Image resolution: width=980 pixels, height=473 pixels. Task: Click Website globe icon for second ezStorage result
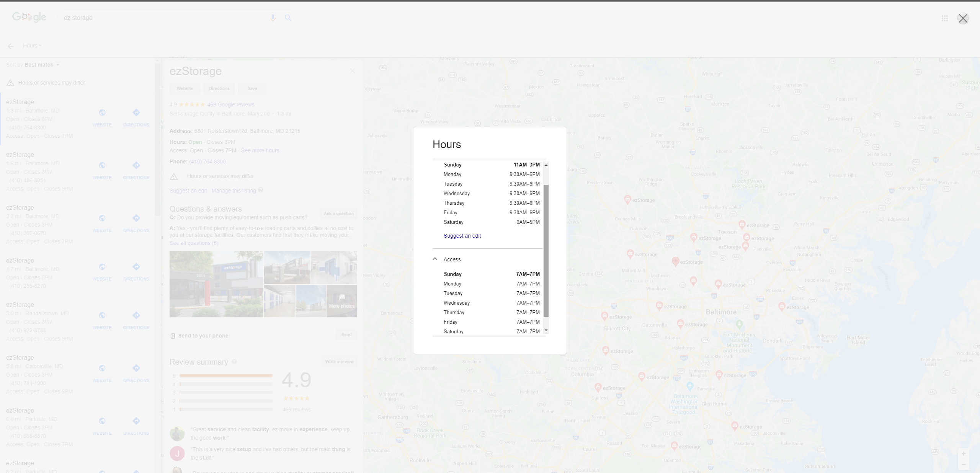(102, 166)
